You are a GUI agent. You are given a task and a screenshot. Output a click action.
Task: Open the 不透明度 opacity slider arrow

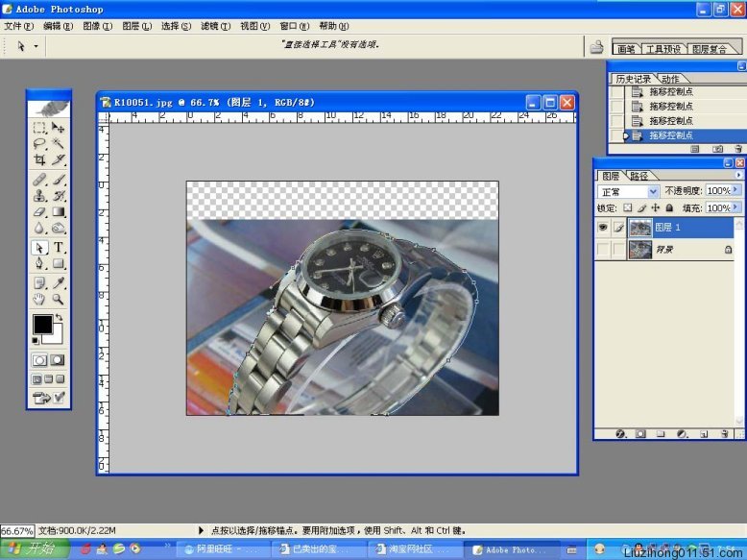(x=736, y=190)
